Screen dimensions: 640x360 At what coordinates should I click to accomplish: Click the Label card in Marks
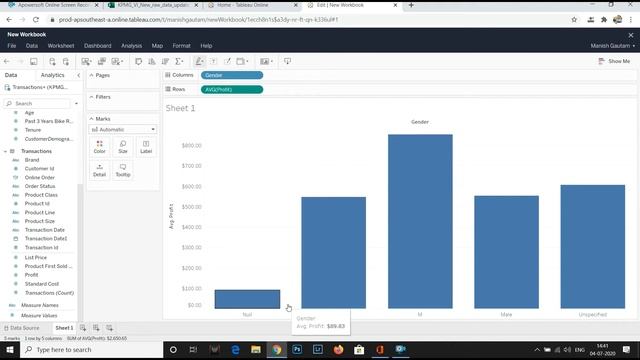pyautogui.click(x=146, y=147)
